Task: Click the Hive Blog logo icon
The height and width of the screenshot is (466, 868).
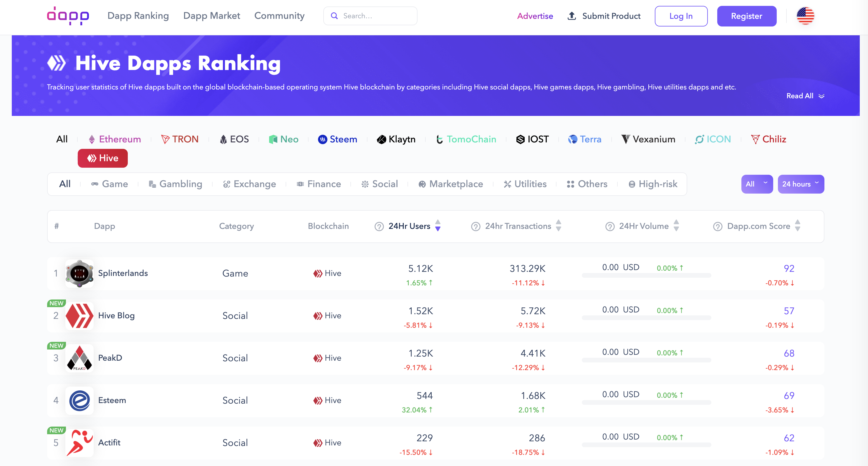Action: [79, 316]
